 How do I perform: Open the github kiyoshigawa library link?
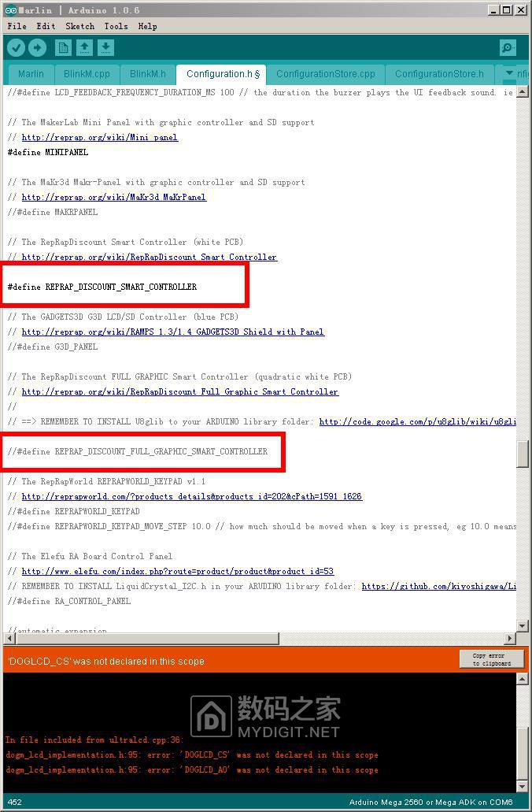[x=438, y=586]
